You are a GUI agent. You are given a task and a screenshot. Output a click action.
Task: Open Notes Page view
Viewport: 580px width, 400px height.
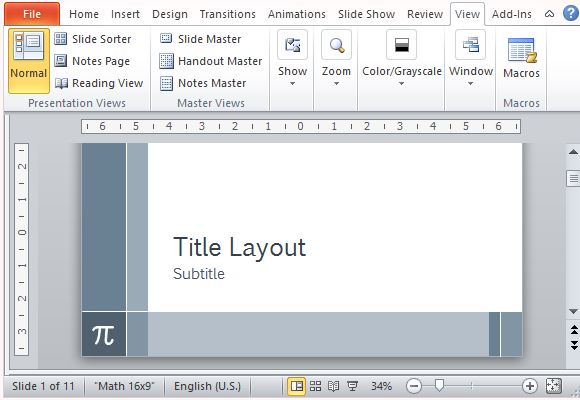(92, 61)
